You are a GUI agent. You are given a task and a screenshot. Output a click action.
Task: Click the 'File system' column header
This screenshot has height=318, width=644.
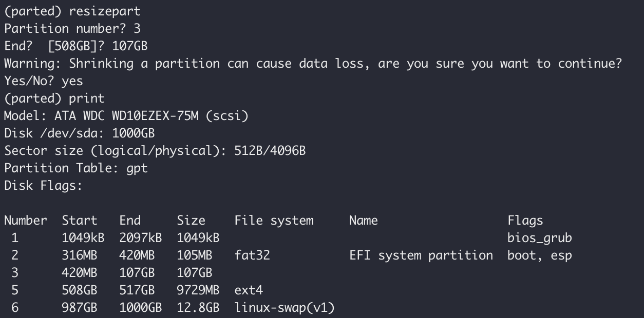(x=274, y=221)
